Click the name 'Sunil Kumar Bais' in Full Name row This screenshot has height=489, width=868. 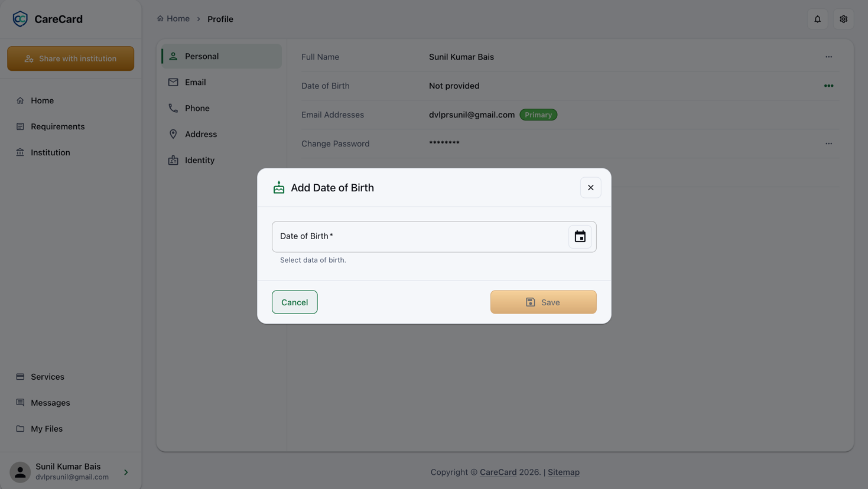click(x=461, y=57)
